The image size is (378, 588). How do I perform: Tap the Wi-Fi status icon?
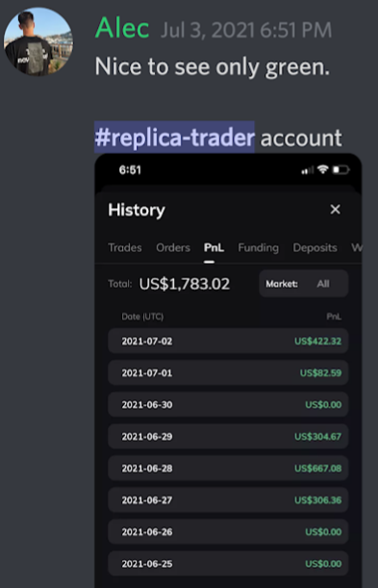point(322,170)
